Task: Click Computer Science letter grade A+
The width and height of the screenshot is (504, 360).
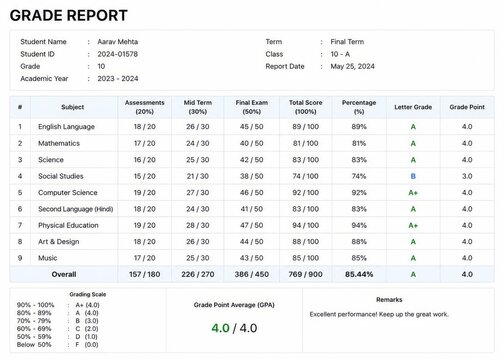Action: [x=413, y=193]
